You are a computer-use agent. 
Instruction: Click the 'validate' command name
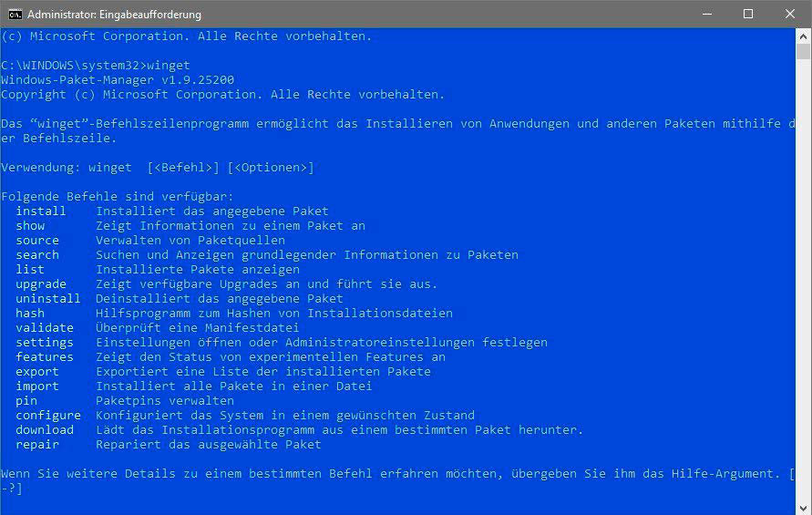[45, 327]
